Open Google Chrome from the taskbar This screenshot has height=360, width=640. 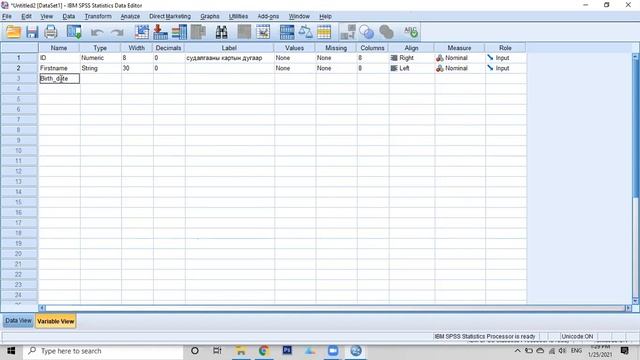[x=264, y=351]
